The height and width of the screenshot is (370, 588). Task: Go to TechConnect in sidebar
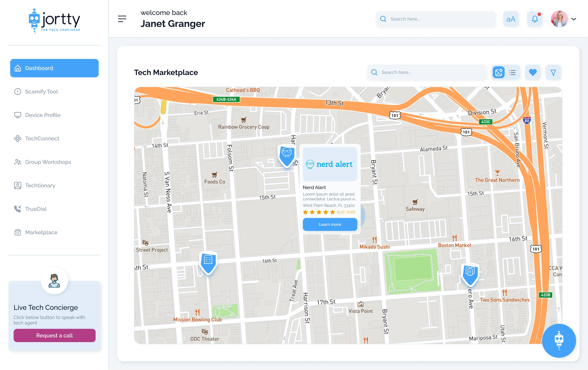pyautogui.click(x=42, y=139)
